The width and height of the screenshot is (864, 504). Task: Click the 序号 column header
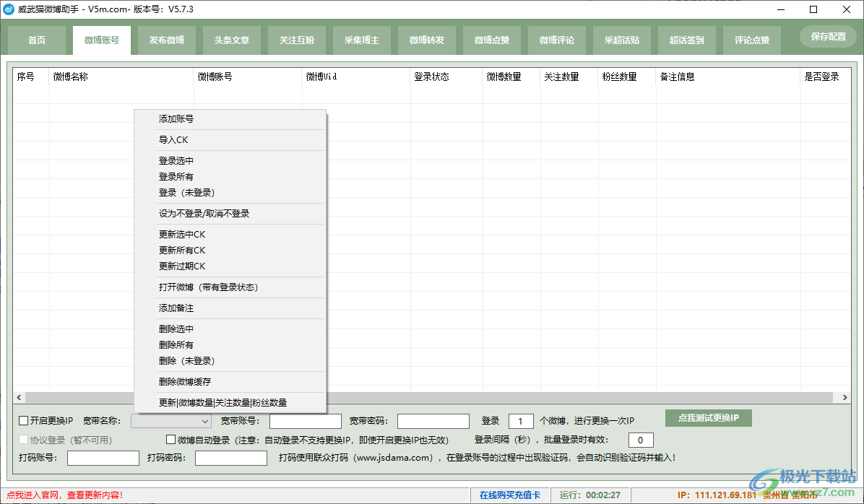click(31, 77)
